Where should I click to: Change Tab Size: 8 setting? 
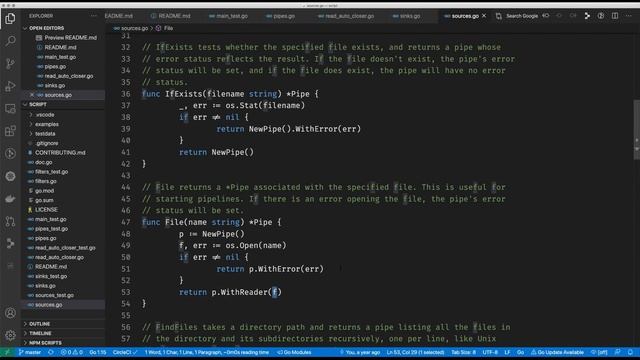tap(463, 352)
